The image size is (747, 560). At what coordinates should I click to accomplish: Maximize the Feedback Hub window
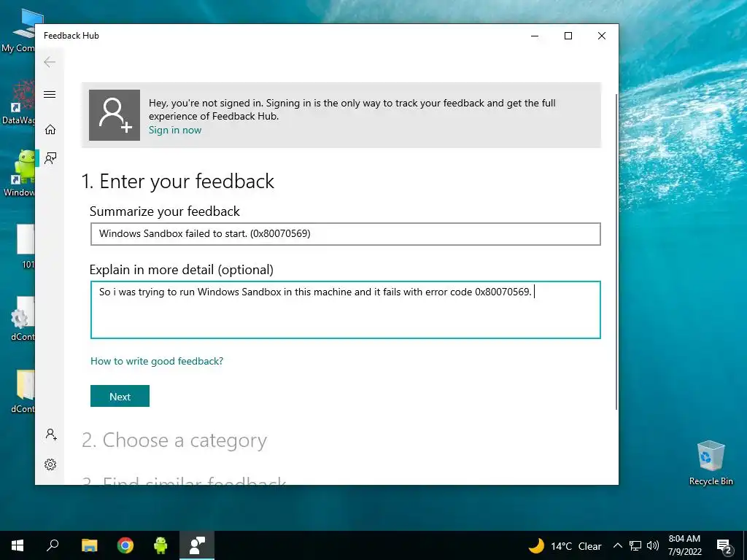point(568,36)
